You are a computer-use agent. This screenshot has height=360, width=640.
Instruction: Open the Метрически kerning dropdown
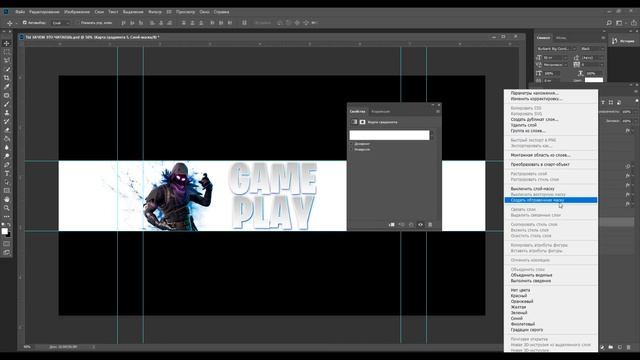click(555, 65)
